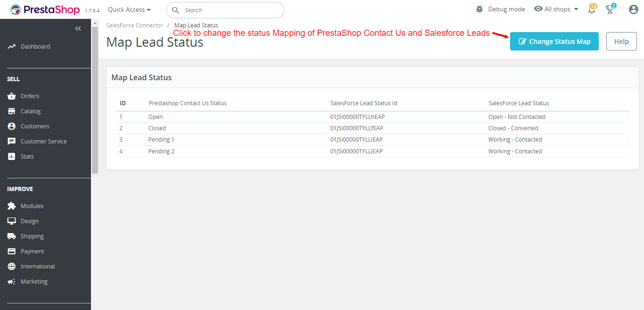
Task: Click the Dashboard trending-line icon
Action: tap(12, 47)
